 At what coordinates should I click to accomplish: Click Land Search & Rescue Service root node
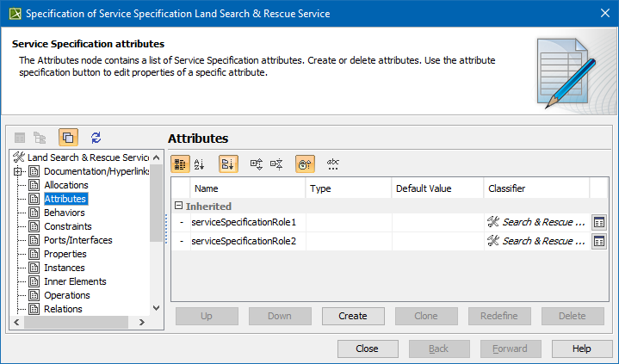88,157
